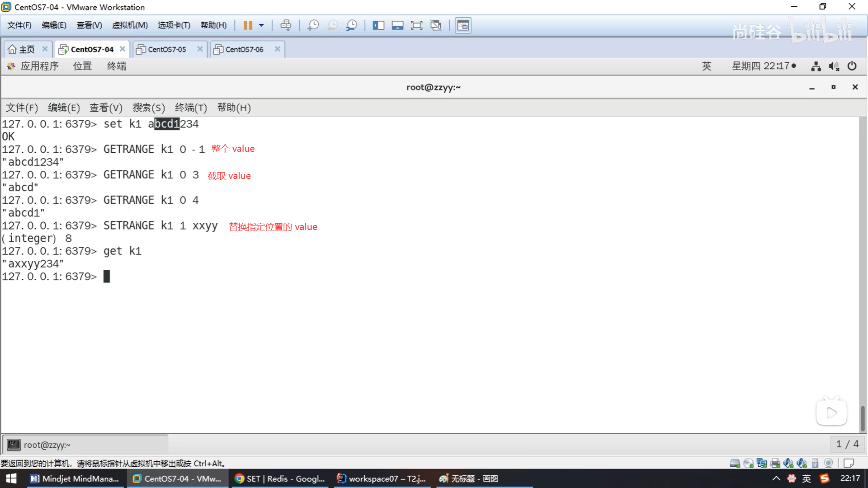Open the terminal 搜索(S) menu

point(148,108)
